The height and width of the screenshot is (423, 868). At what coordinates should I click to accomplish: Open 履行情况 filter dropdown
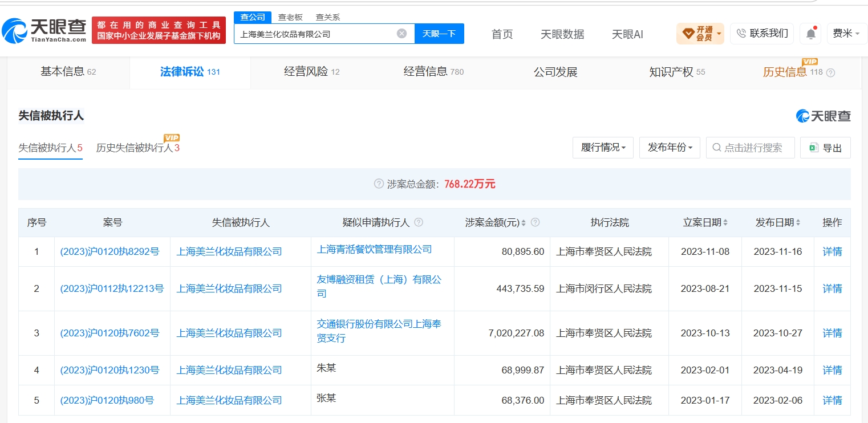(x=603, y=148)
